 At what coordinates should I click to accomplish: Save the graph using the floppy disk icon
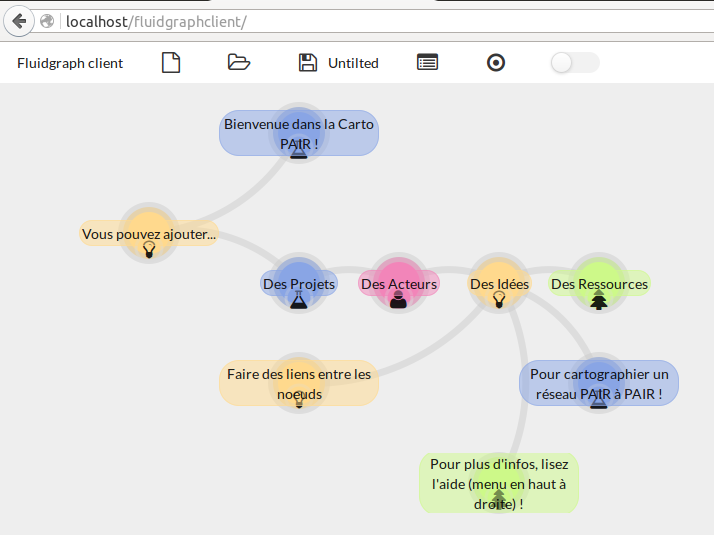(x=308, y=63)
